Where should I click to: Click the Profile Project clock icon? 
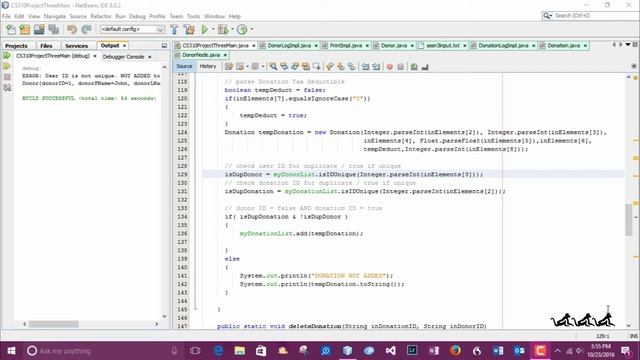coord(242,29)
